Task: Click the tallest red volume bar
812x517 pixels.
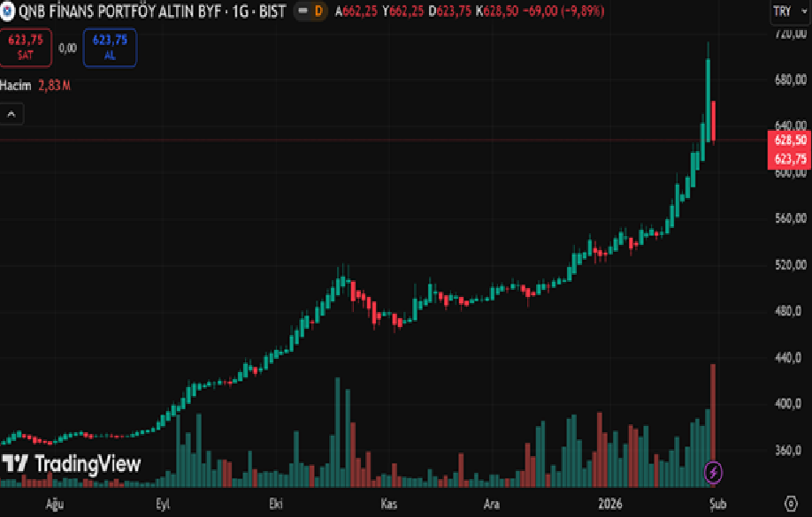Action: [x=713, y=415]
